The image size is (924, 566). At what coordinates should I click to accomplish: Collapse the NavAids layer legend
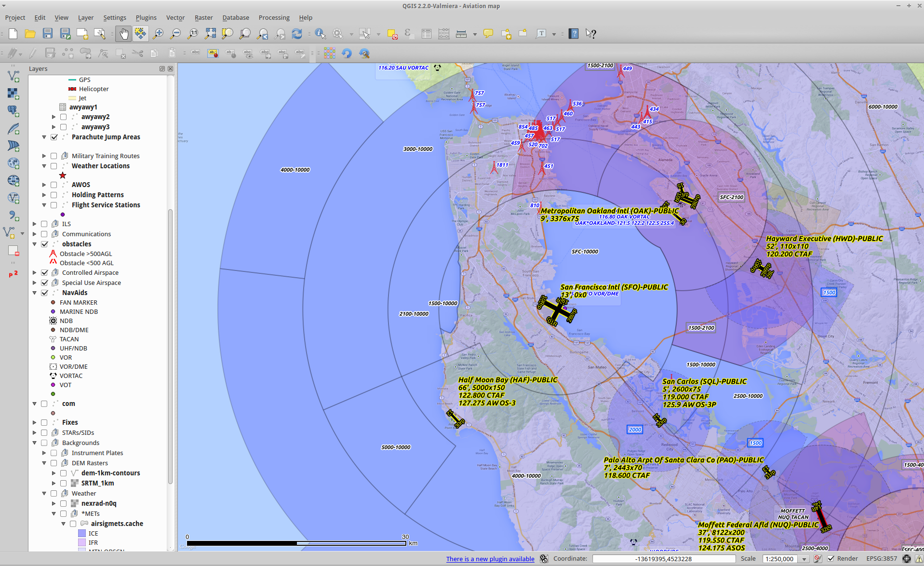[x=34, y=293]
